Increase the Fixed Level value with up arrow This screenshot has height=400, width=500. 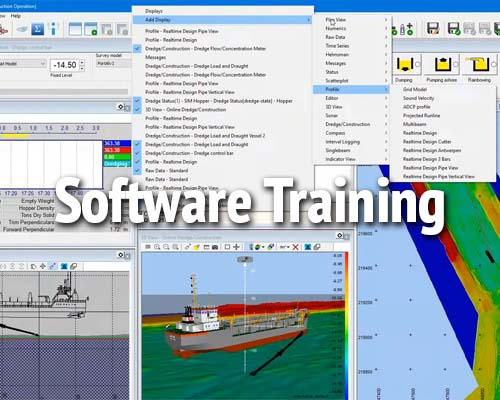coord(82,62)
